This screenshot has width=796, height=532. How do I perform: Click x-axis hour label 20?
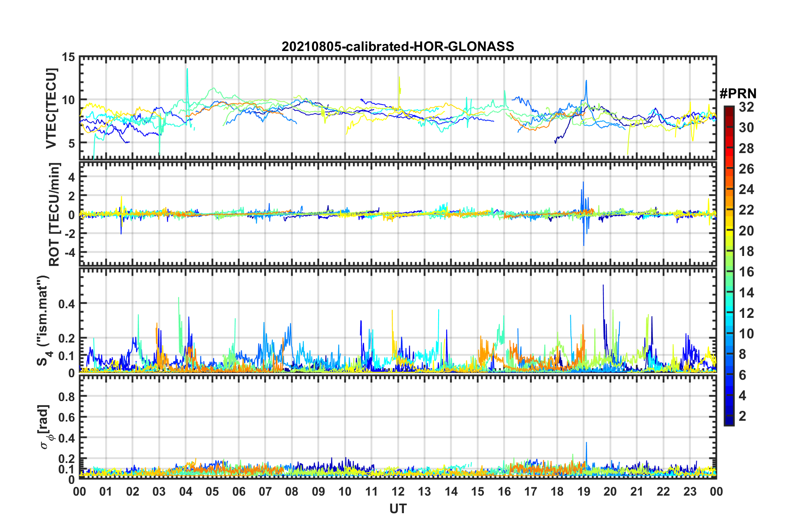coord(610,491)
